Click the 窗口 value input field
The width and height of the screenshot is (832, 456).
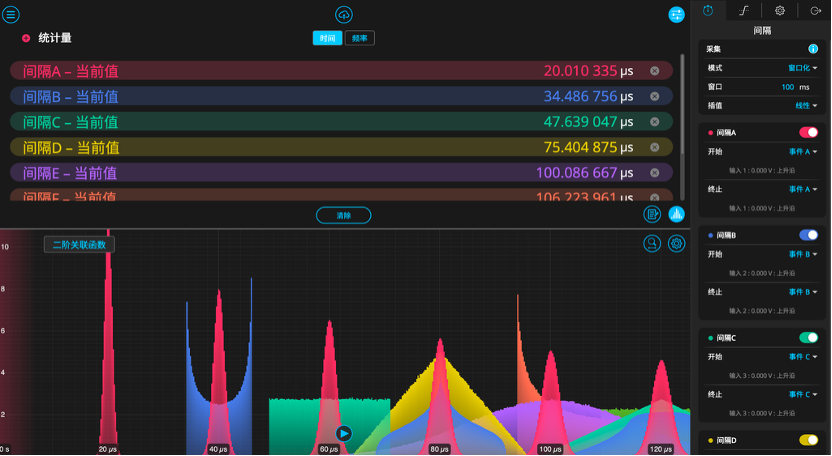coord(785,87)
